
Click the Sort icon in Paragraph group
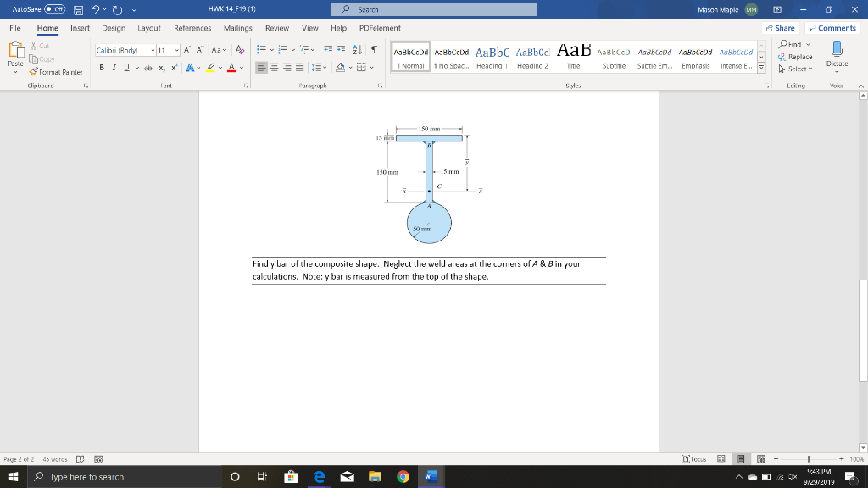(x=357, y=50)
